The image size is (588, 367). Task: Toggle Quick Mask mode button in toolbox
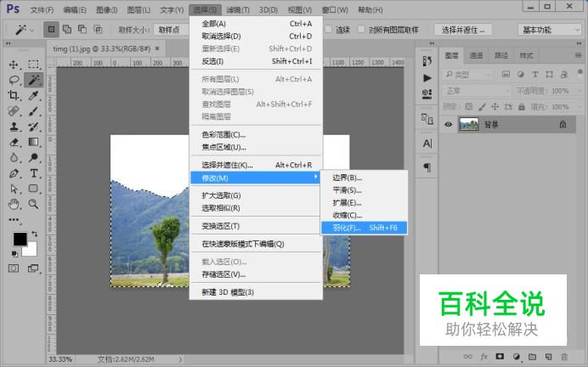(14, 268)
